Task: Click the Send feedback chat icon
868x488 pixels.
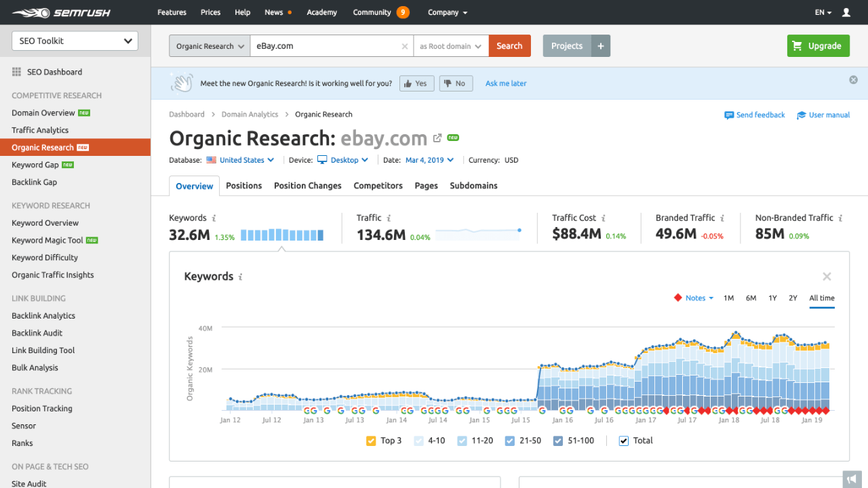Action: 729,115
